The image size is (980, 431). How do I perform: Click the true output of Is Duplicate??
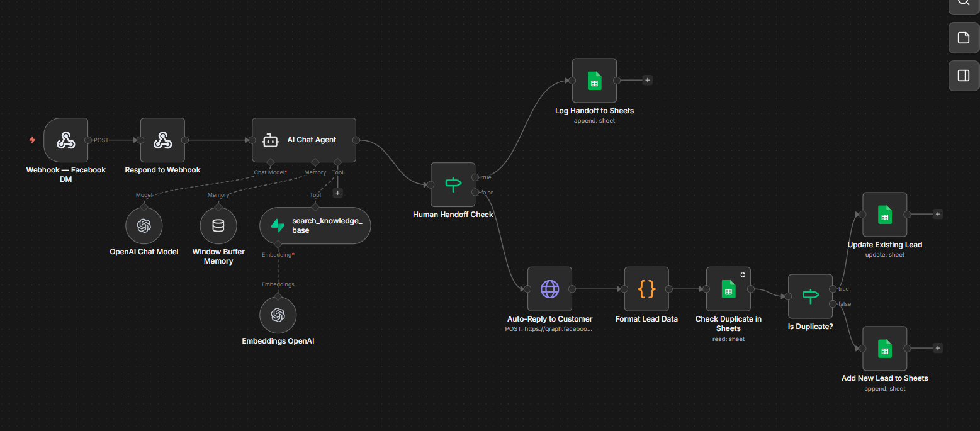click(833, 289)
